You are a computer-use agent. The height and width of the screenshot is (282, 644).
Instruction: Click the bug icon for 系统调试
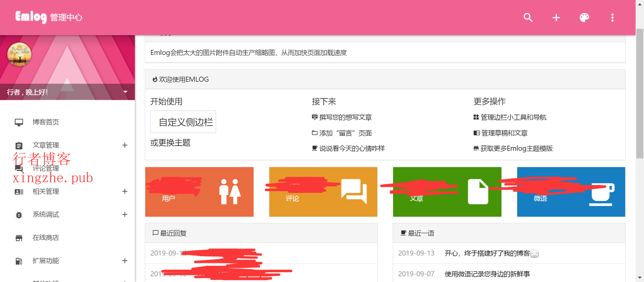(x=19, y=215)
